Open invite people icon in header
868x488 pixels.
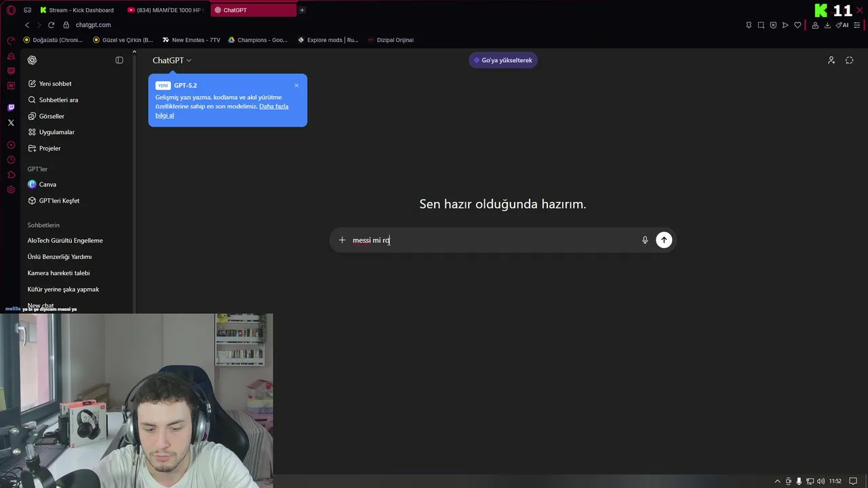[x=831, y=60]
